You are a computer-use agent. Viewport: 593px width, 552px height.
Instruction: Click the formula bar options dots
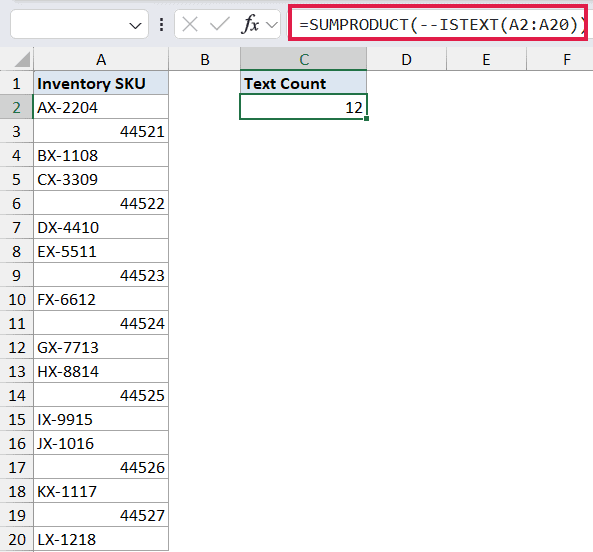(161, 25)
